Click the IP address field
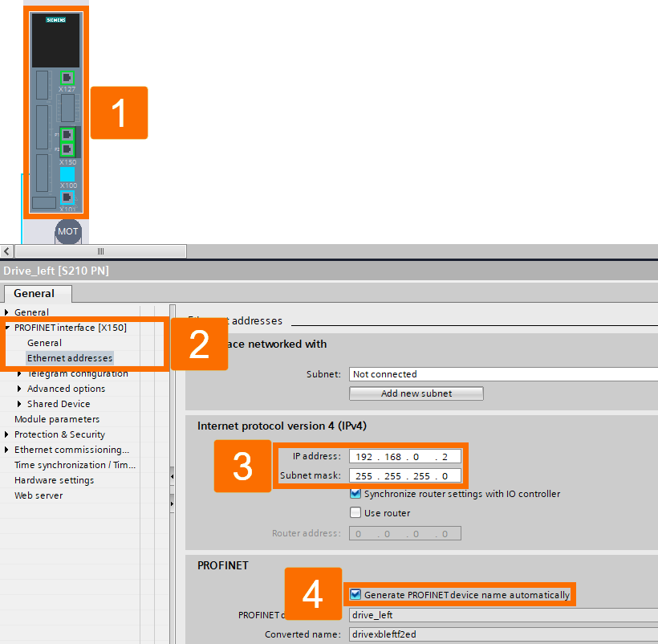 point(405,456)
